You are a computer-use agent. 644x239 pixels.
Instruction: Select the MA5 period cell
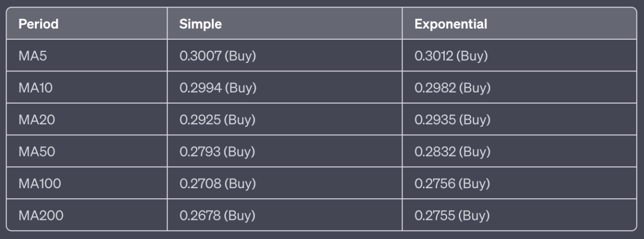(x=33, y=56)
